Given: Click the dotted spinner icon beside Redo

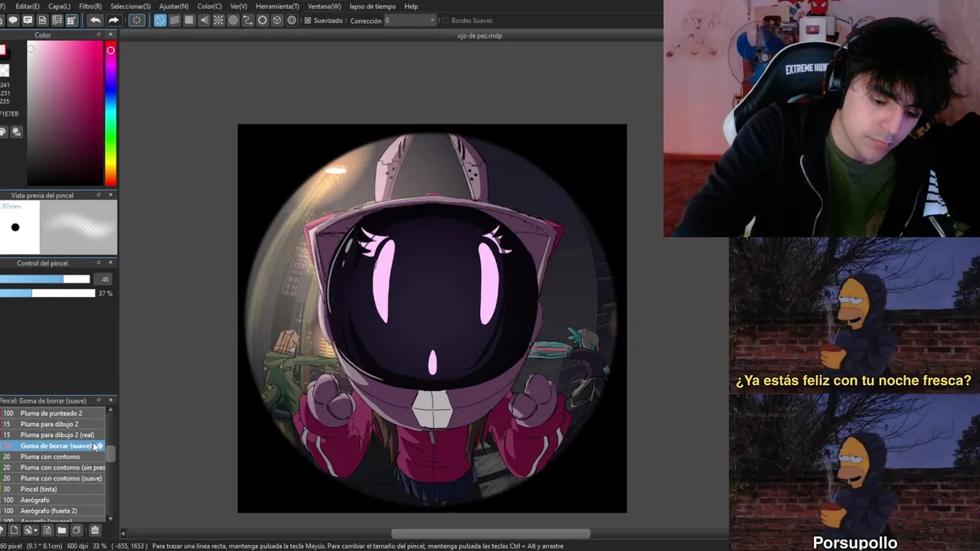Looking at the screenshot, I should 136,21.
